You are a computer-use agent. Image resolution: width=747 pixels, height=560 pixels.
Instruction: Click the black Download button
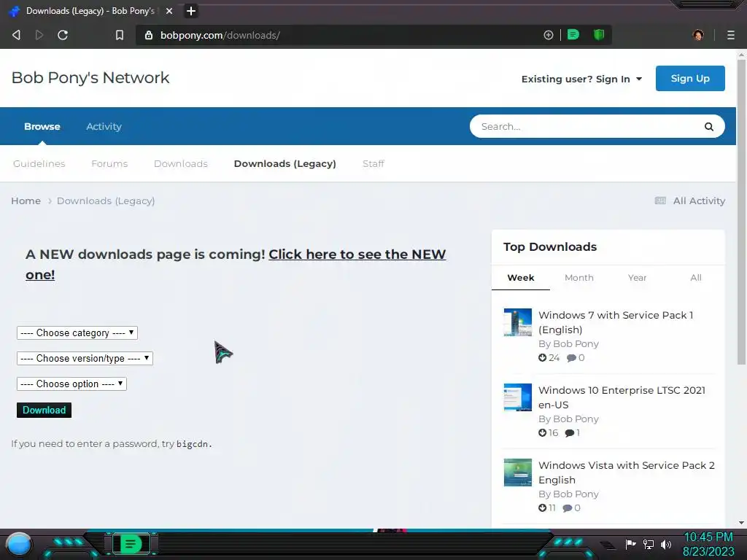[x=44, y=410]
